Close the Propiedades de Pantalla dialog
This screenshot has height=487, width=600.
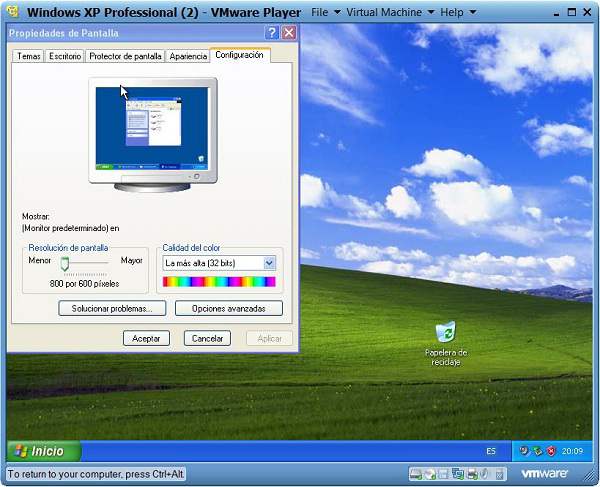tap(289, 33)
